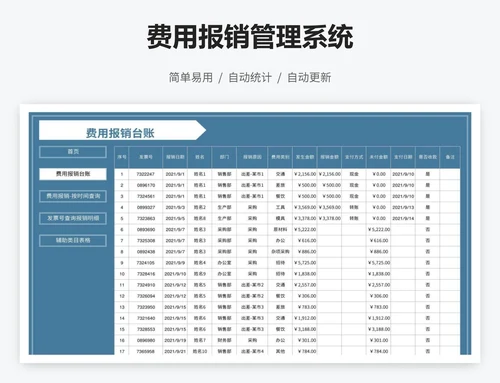Screen dimensions: 500x383
Task: Click ¥5,725.00 in the 未付金额 column
Action: click(x=379, y=263)
